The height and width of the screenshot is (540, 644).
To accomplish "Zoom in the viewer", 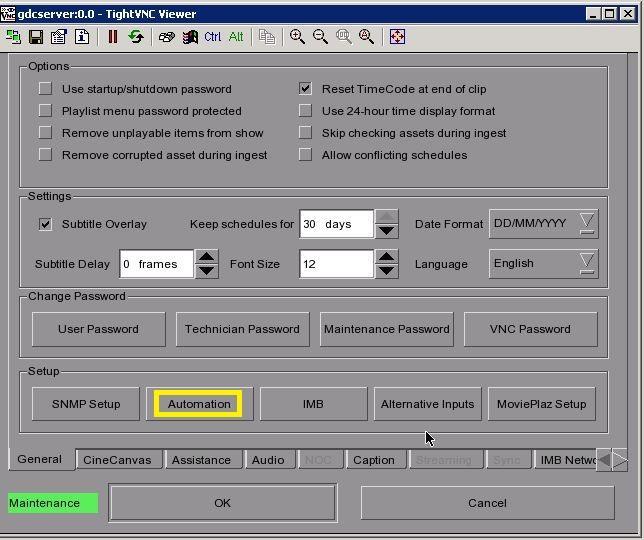I will tap(297, 37).
